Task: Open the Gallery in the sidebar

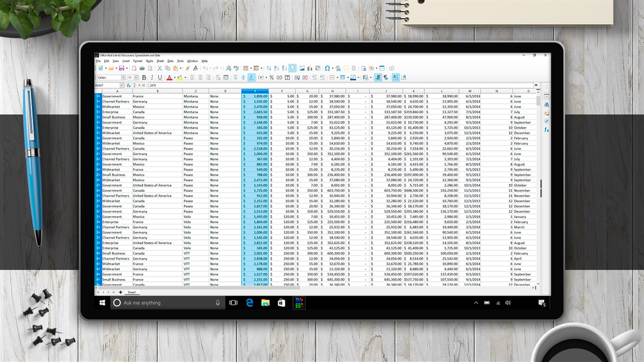Action: (x=546, y=113)
